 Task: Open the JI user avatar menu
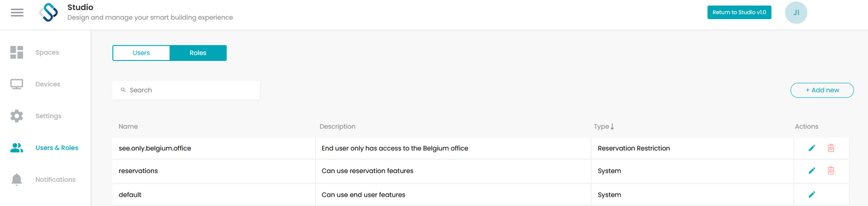(x=796, y=13)
